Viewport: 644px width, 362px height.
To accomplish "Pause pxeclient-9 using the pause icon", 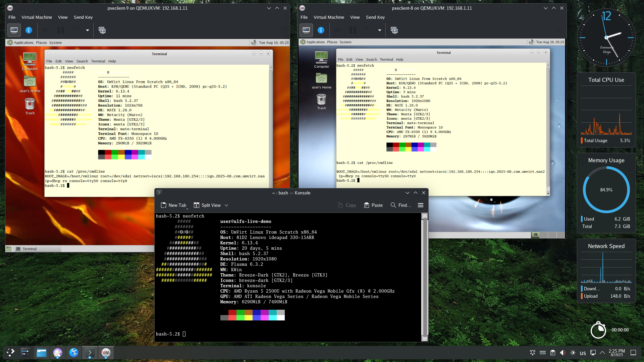I will coord(61,30).
